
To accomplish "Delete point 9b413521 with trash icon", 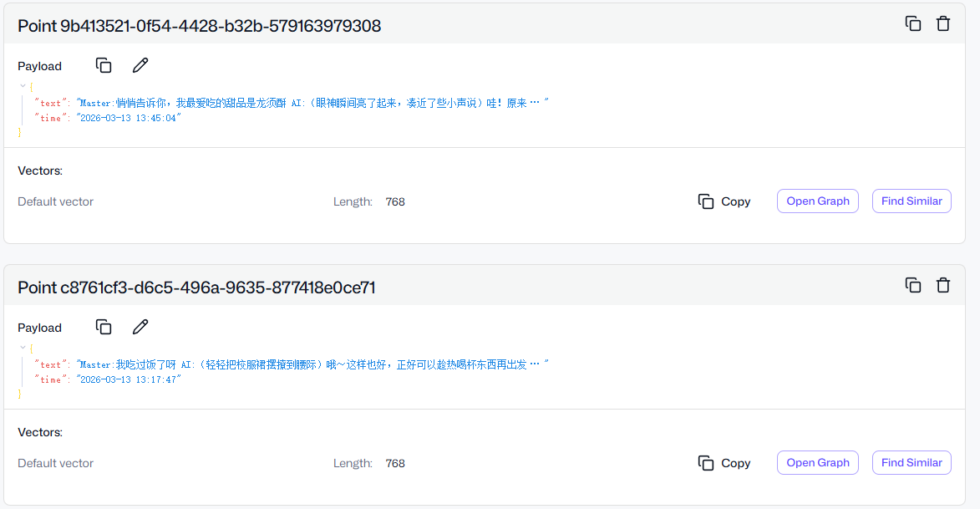I will click(x=943, y=23).
